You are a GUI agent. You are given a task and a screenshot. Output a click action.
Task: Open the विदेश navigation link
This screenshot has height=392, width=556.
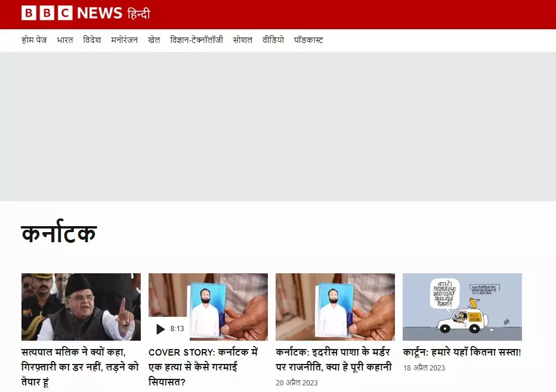coord(92,40)
